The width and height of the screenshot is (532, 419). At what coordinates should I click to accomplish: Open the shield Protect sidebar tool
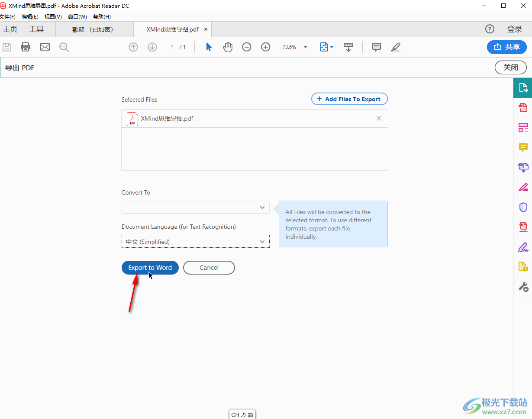[x=523, y=207]
